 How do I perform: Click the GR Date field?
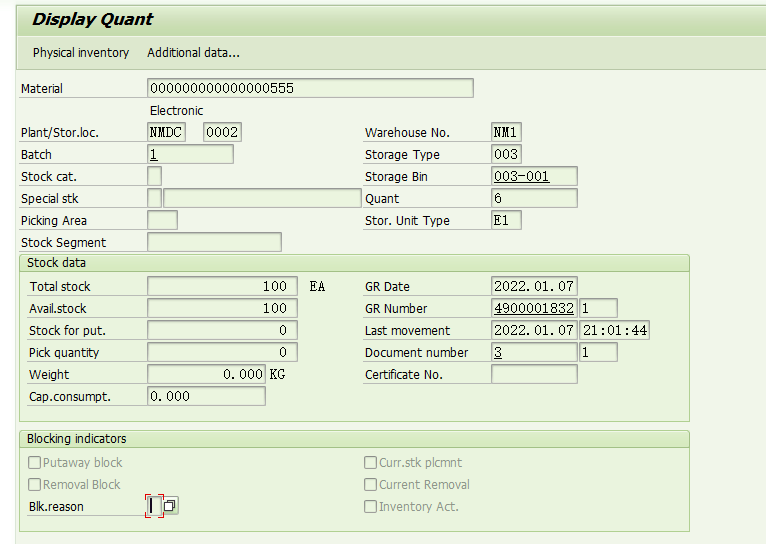pyautogui.click(x=534, y=286)
